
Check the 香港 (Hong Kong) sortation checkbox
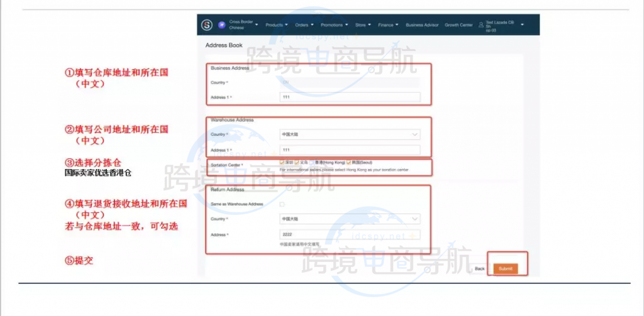pos(311,163)
